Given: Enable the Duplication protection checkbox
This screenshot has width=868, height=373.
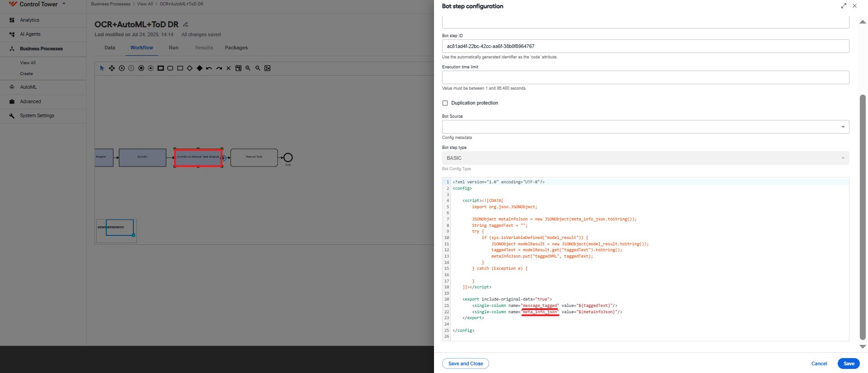Looking at the screenshot, I should [x=445, y=103].
